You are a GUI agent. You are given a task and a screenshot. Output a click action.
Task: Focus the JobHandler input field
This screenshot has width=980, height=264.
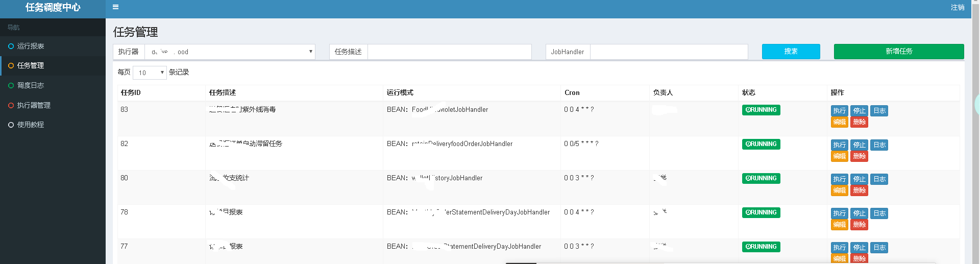pos(669,52)
